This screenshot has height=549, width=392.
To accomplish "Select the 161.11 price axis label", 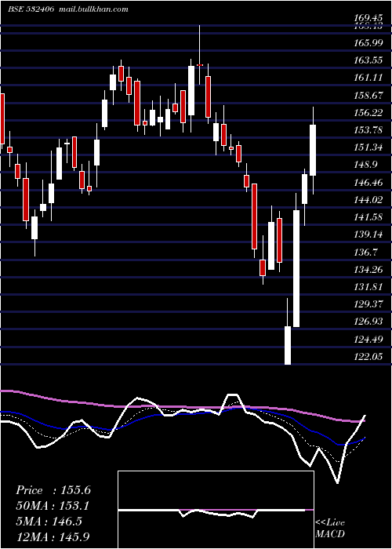I will pyautogui.click(x=368, y=78).
